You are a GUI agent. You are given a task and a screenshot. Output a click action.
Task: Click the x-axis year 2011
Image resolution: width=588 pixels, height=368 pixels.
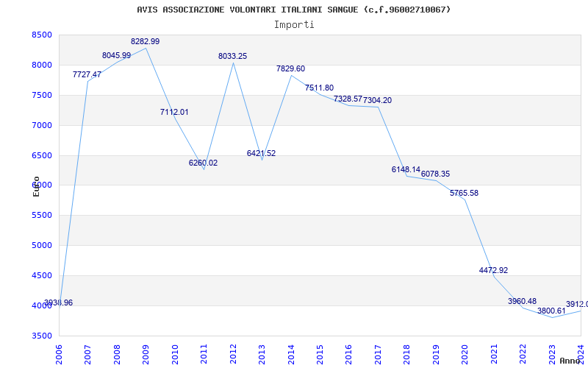204,355
